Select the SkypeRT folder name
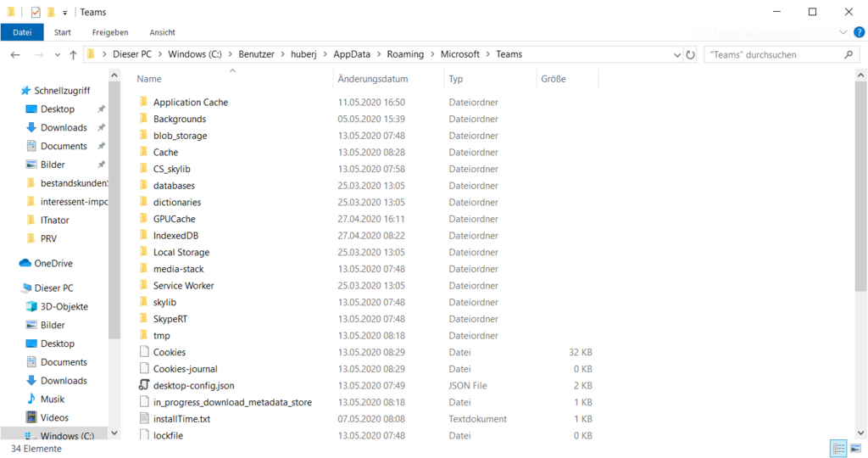Viewport: 868px width, 458px height. point(170,319)
